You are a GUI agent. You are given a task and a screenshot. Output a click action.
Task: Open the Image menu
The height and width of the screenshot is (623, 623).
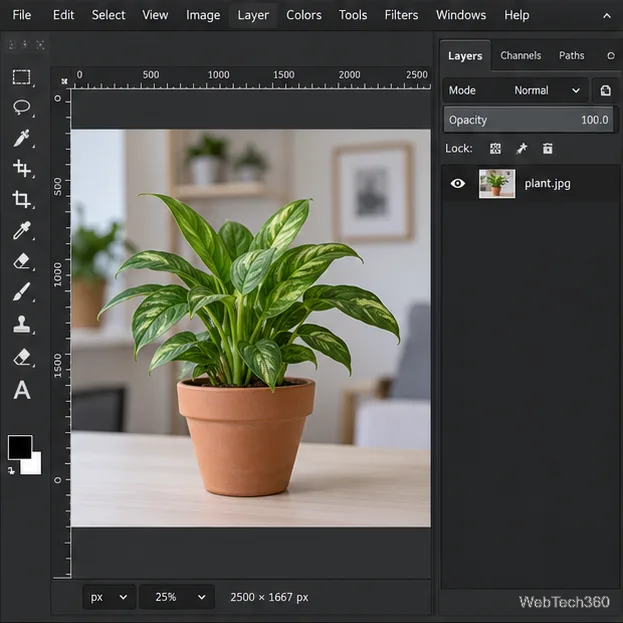coord(203,15)
